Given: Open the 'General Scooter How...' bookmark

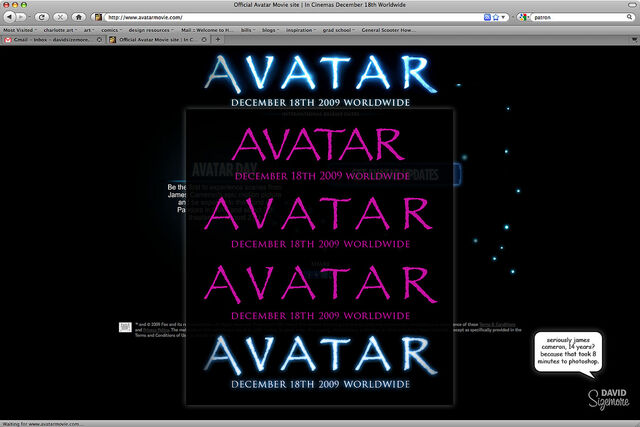Looking at the screenshot, I should pos(388,30).
